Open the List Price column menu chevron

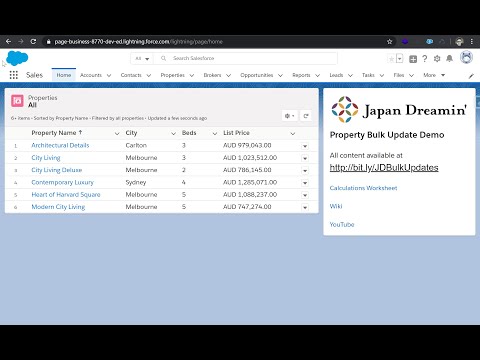click(293, 134)
